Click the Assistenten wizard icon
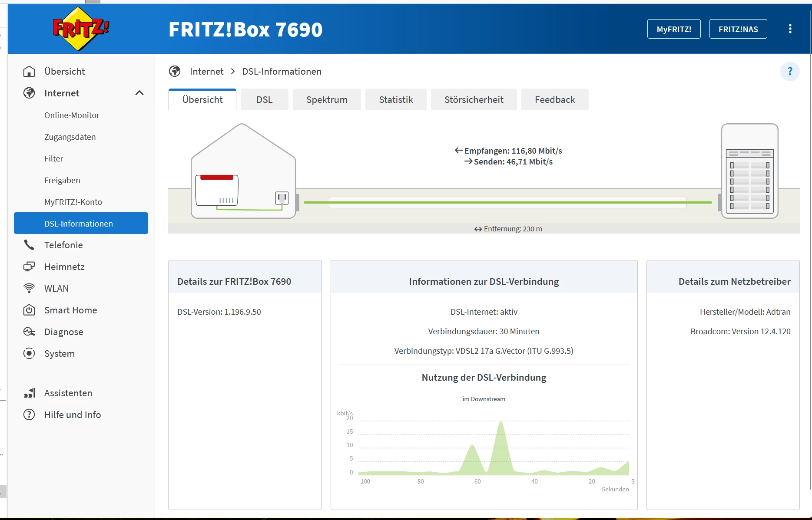Screen dimensions: 812x520 29,393
